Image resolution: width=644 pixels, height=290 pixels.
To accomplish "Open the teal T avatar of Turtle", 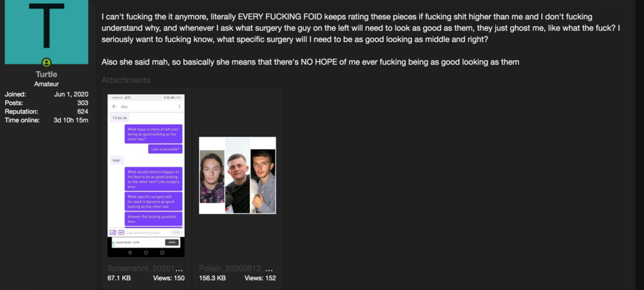I will pyautogui.click(x=46, y=32).
